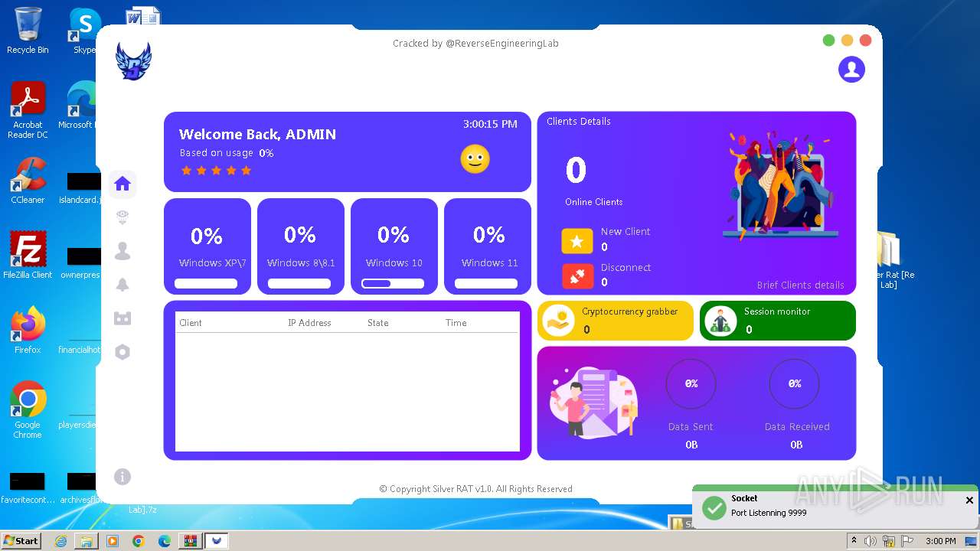980x551 pixels.
Task: Select the Windows 10 percentage card
Action: pyautogui.click(x=394, y=246)
